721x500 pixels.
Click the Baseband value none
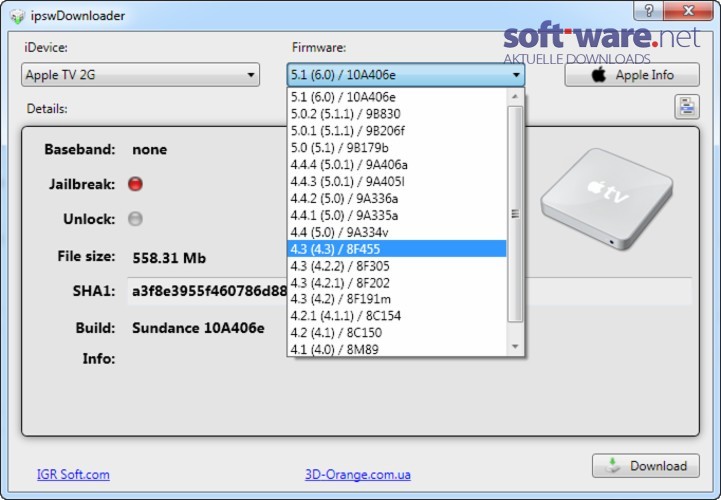(x=149, y=149)
